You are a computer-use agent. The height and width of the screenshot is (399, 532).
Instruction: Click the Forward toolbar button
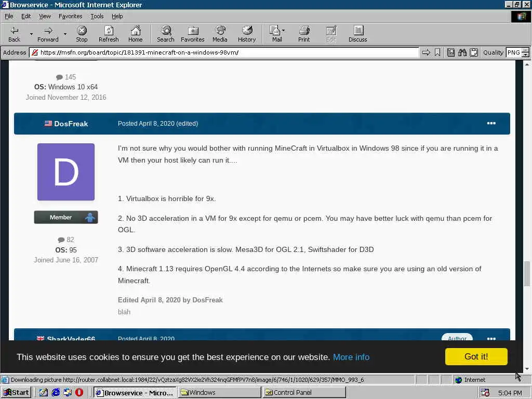(x=48, y=34)
